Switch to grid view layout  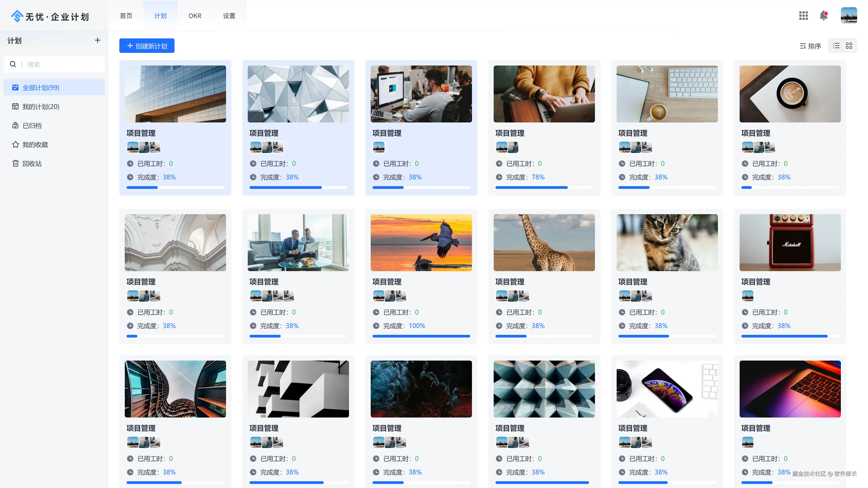pos(849,46)
